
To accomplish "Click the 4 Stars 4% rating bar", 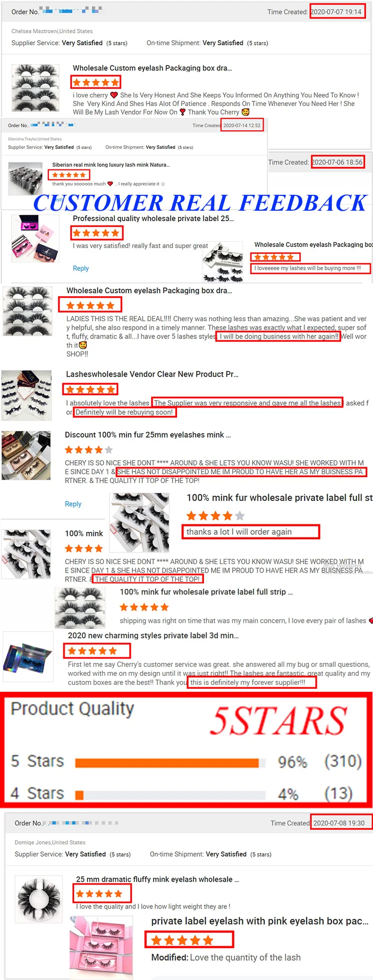I will click(79, 795).
